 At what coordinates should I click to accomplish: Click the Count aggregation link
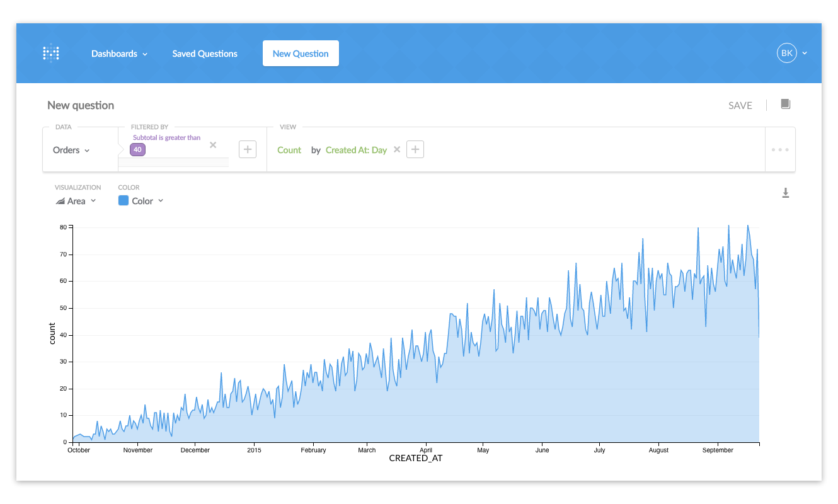[x=289, y=150]
